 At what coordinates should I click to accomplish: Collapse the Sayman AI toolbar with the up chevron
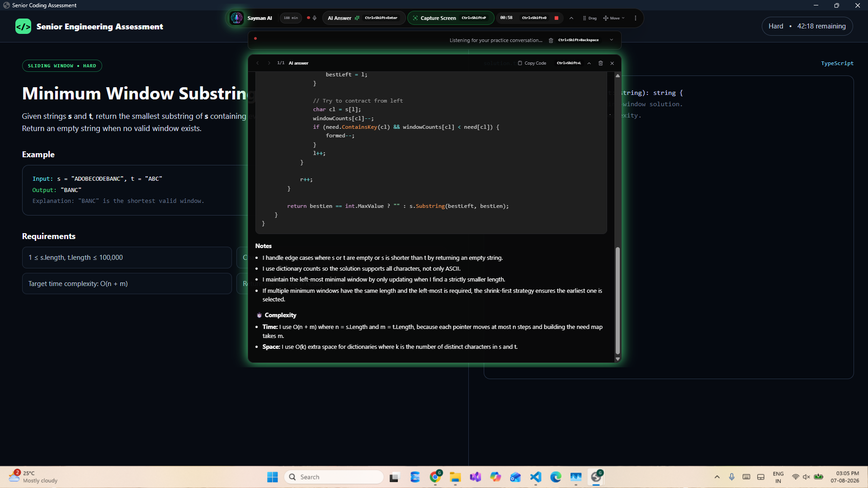pos(571,18)
